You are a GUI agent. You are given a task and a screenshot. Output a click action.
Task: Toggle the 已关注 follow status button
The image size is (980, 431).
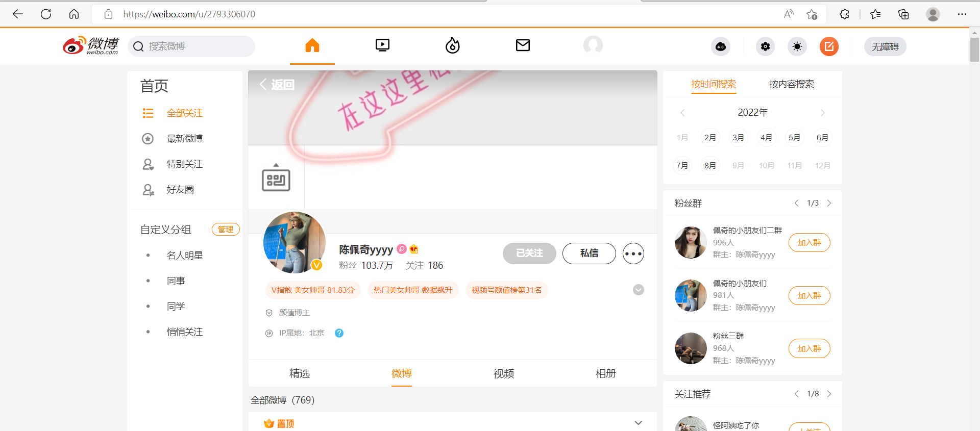click(x=529, y=253)
